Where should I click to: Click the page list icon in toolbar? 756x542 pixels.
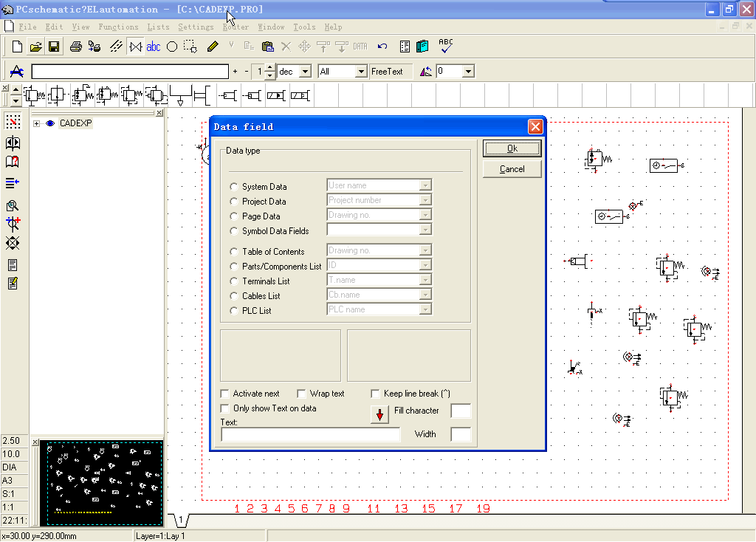coord(405,47)
